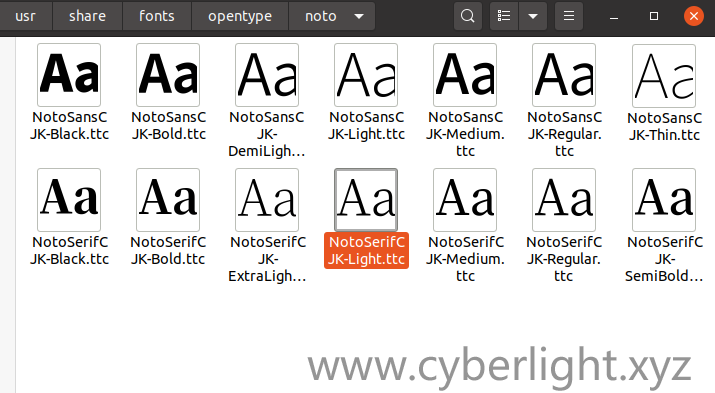The image size is (715, 393).
Task: Open the search icon in the toolbar
Action: [467, 16]
